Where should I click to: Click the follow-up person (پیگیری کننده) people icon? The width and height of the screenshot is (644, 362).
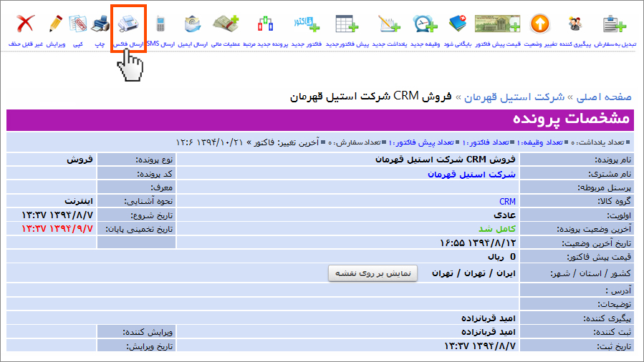(575, 24)
